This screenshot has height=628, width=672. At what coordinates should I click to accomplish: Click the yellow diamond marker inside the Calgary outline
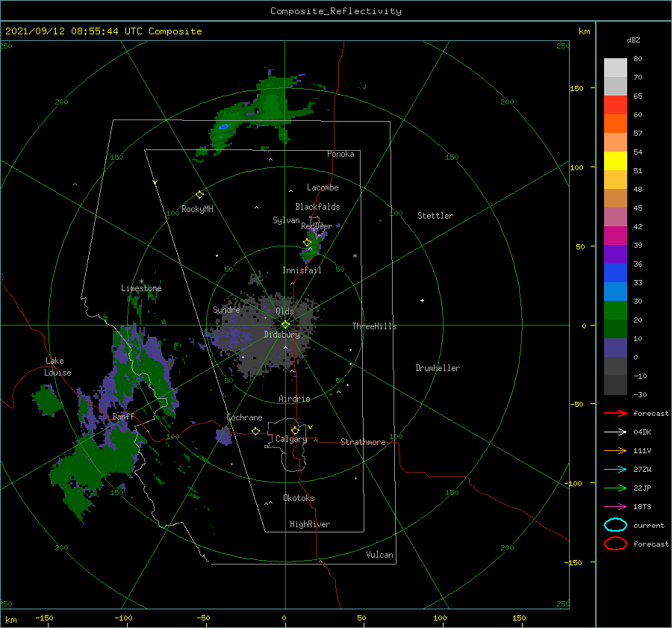[x=295, y=430]
